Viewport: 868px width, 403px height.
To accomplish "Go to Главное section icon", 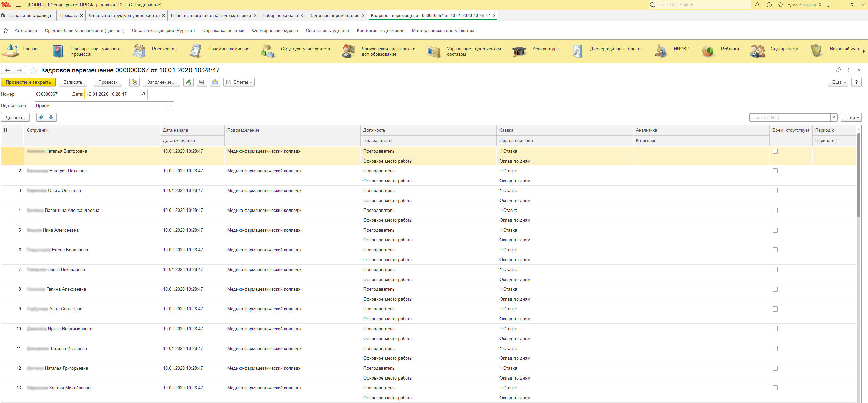I will (x=11, y=51).
